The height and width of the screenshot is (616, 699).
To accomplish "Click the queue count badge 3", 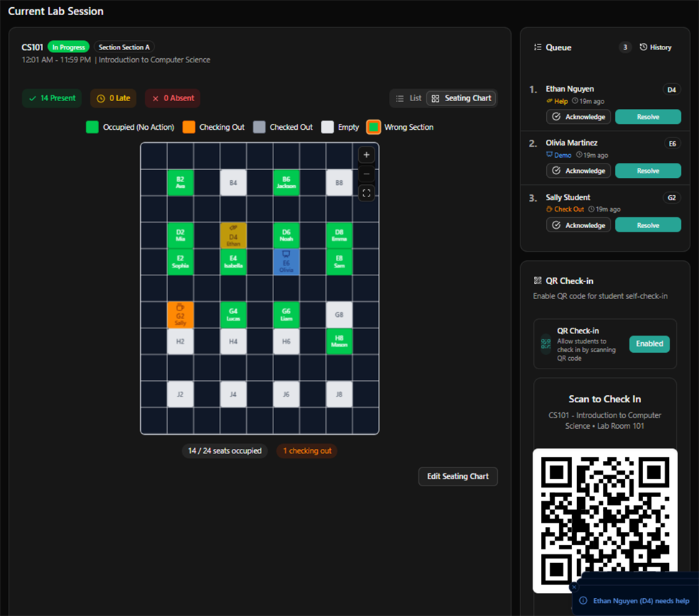I will pos(625,47).
